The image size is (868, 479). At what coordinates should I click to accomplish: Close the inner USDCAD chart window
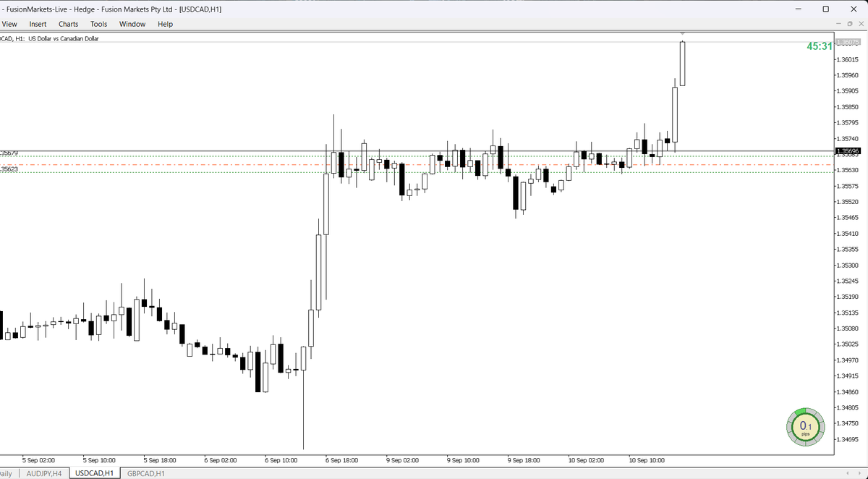tap(861, 24)
